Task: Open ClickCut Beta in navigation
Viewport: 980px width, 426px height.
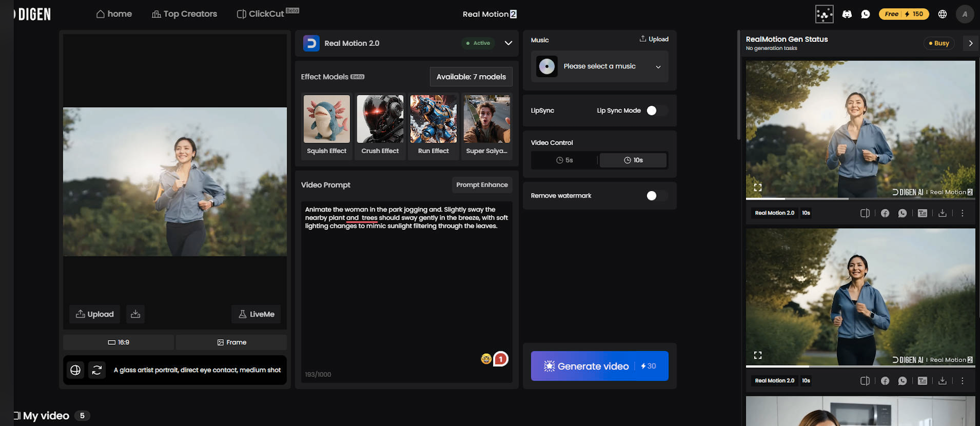Action: [x=268, y=14]
